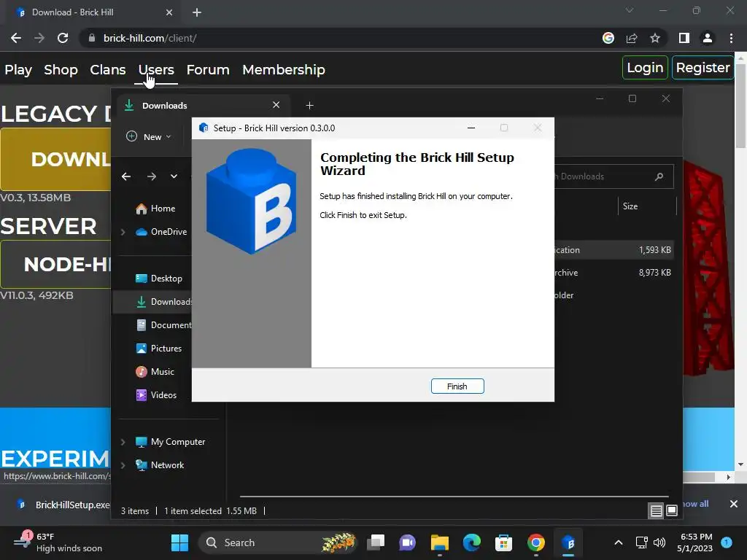The width and height of the screenshot is (747, 560).
Task: Open the Shop page on Brick Hill
Action: [x=61, y=69]
